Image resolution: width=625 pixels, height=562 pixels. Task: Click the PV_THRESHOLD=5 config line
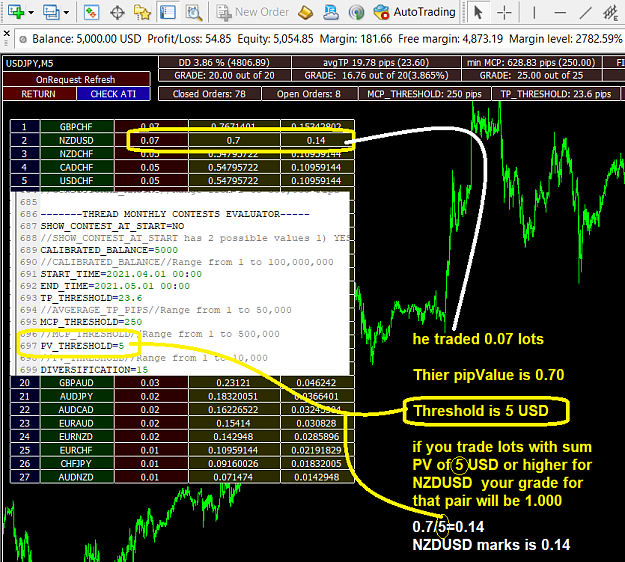pos(82,346)
